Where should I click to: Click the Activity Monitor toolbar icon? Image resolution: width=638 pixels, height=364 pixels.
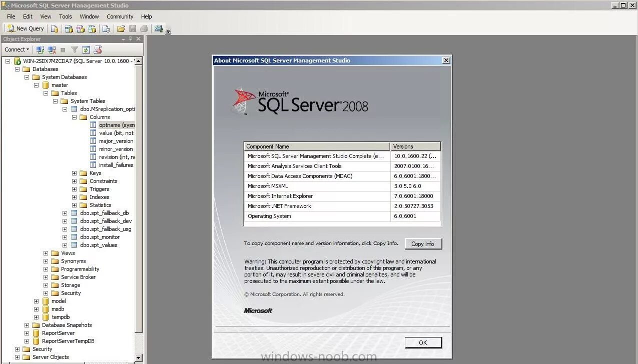[159, 28]
